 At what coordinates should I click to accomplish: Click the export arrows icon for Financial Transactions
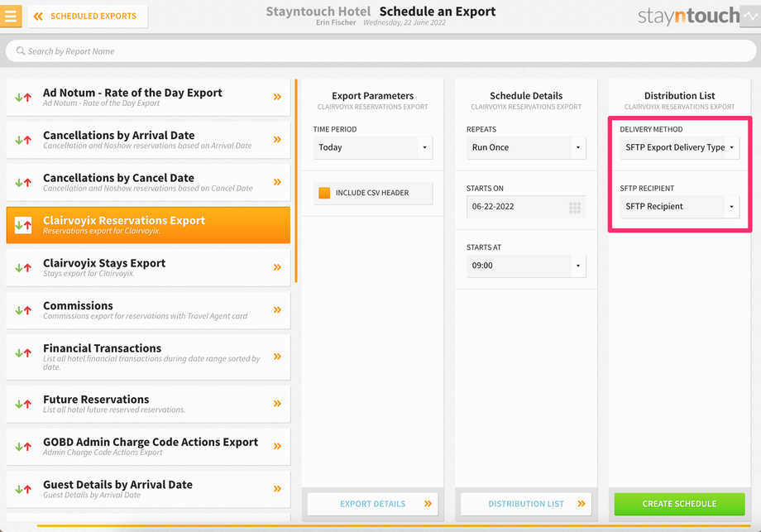click(x=23, y=353)
